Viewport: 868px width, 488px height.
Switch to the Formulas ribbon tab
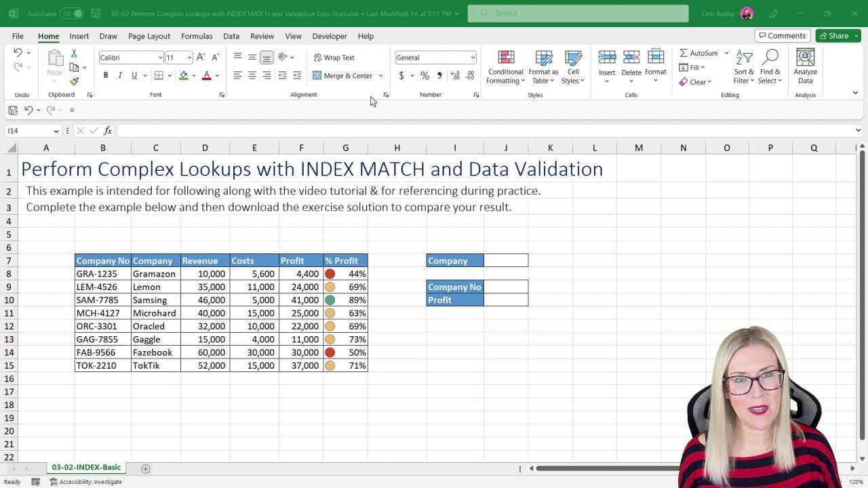(196, 36)
